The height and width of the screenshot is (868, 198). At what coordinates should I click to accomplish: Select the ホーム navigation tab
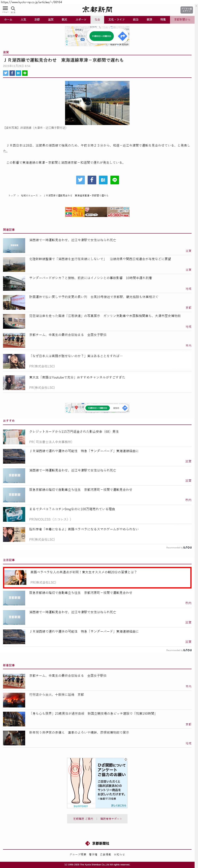(x=8, y=20)
